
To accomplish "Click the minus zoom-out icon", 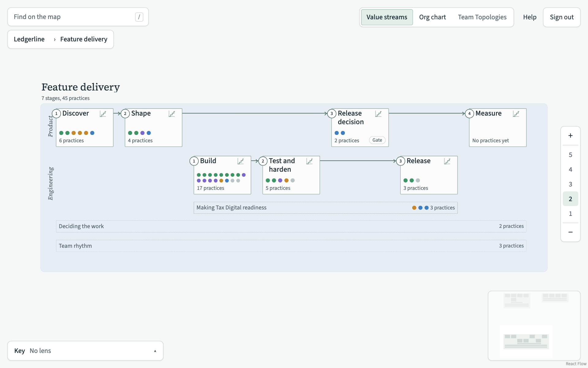I will (570, 232).
